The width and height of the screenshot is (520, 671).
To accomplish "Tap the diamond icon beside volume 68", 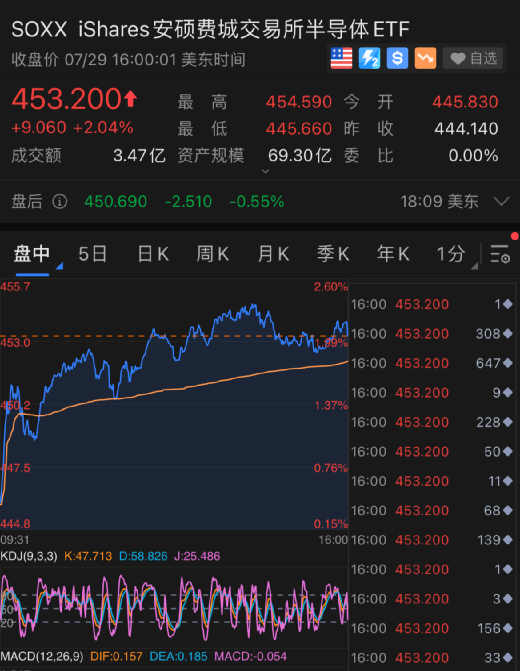I will tap(508, 510).
